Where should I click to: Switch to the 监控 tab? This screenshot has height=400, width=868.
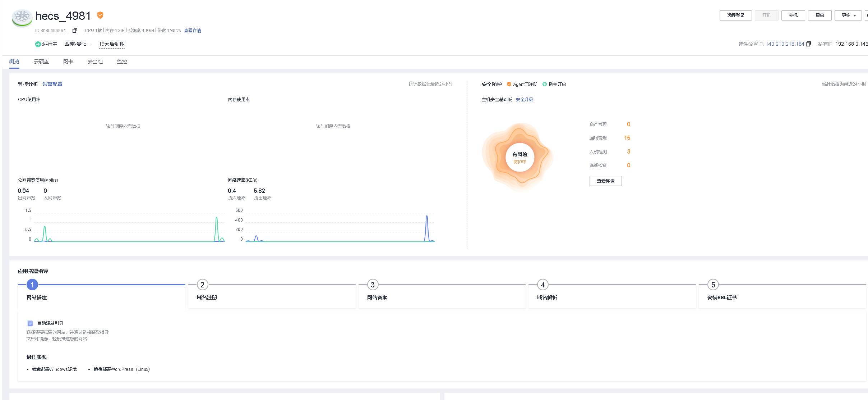tap(122, 62)
